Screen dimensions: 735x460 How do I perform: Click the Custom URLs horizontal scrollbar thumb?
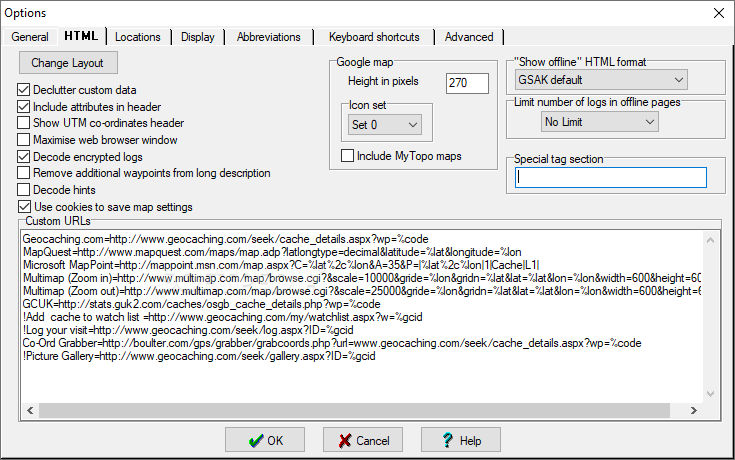pyautogui.click(x=354, y=411)
